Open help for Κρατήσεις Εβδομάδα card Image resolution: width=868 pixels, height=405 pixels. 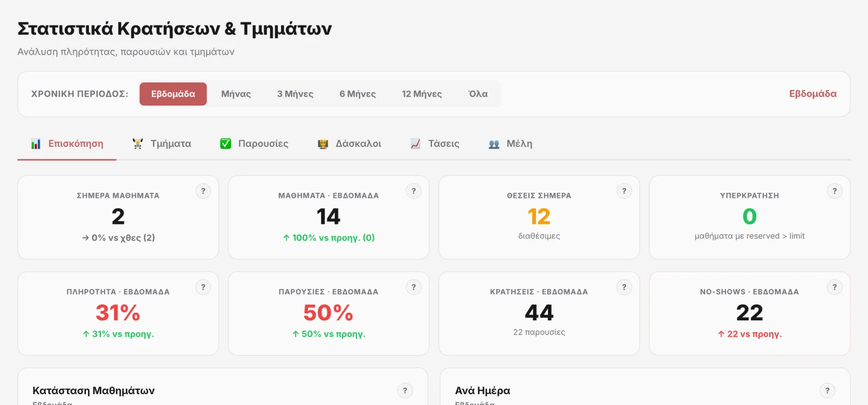click(624, 287)
